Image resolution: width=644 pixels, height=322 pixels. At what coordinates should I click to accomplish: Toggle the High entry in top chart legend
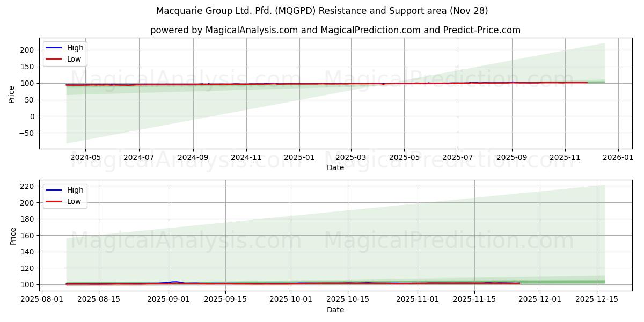pos(75,48)
